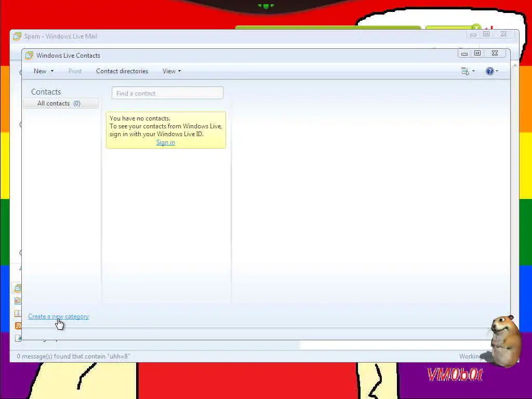Viewport: 532px width, 399px height.
Task: Click the blue Help icon
Action: [489, 71]
